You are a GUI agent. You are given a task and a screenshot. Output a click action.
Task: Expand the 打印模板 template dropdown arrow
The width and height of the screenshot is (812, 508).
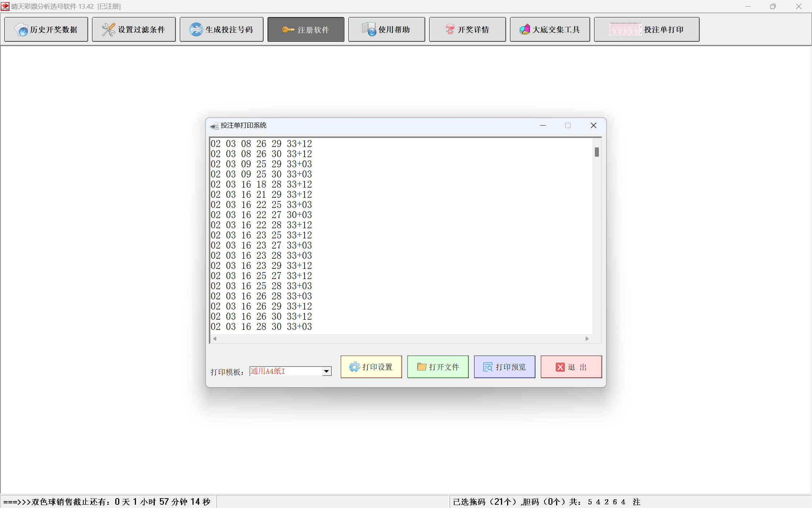pyautogui.click(x=327, y=371)
